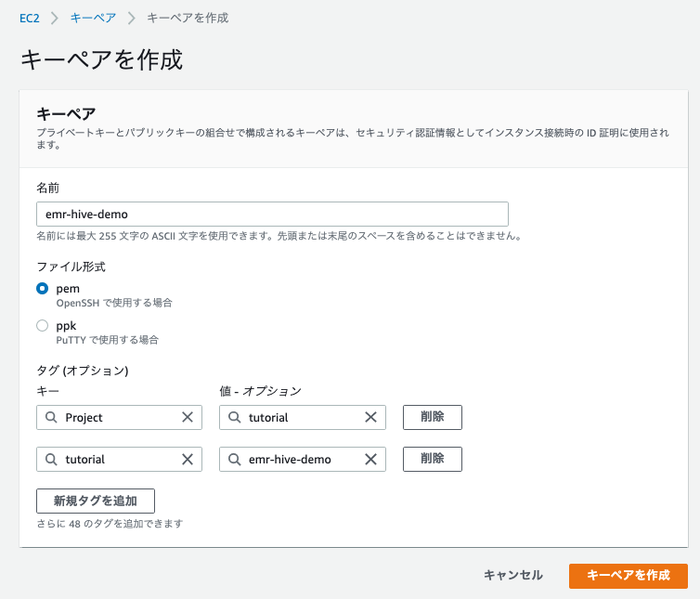Image resolution: width=700 pixels, height=599 pixels.
Task: Go to キーペア breadcrumb link
Action: (x=93, y=18)
